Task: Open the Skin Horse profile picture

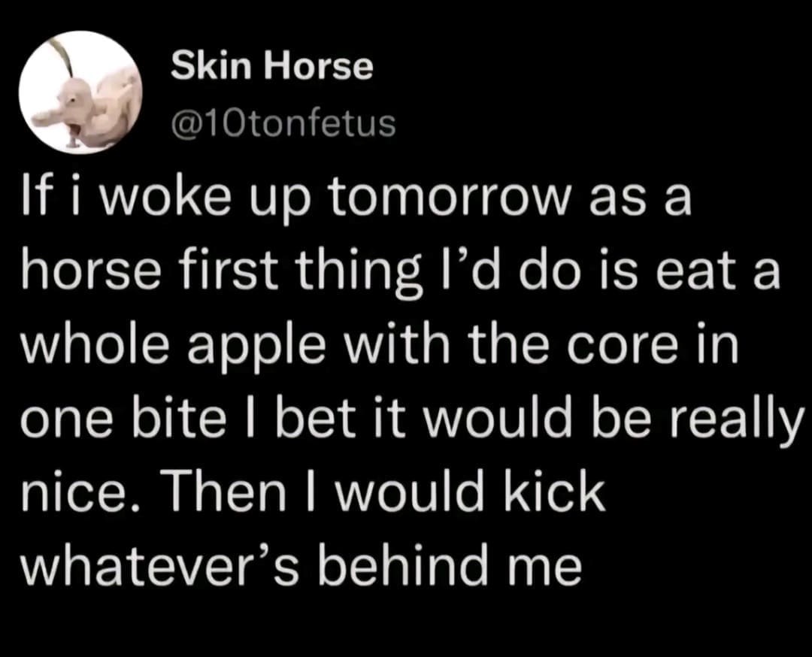Action: [x=81, y=92]
